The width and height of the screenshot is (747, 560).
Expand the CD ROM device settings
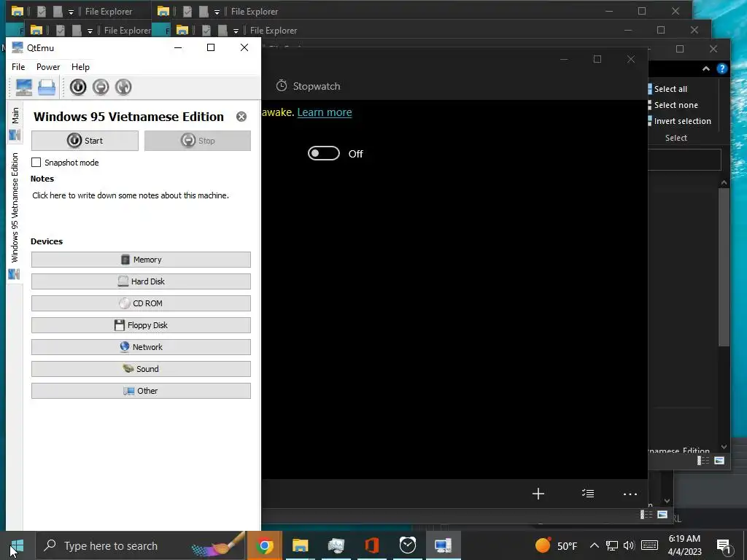click(141, 303)
